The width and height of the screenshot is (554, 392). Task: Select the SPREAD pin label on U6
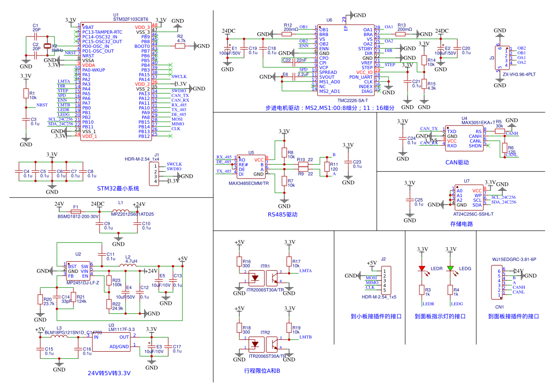coord(328,72)
